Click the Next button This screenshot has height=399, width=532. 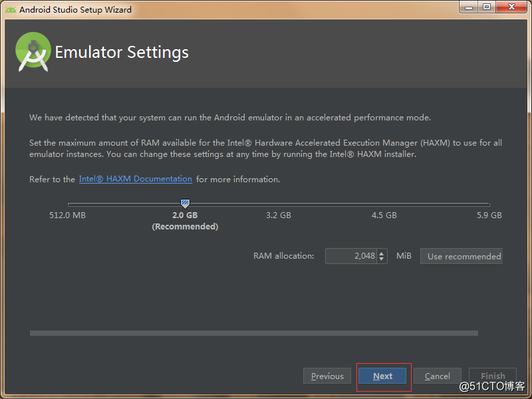point(382,376)
